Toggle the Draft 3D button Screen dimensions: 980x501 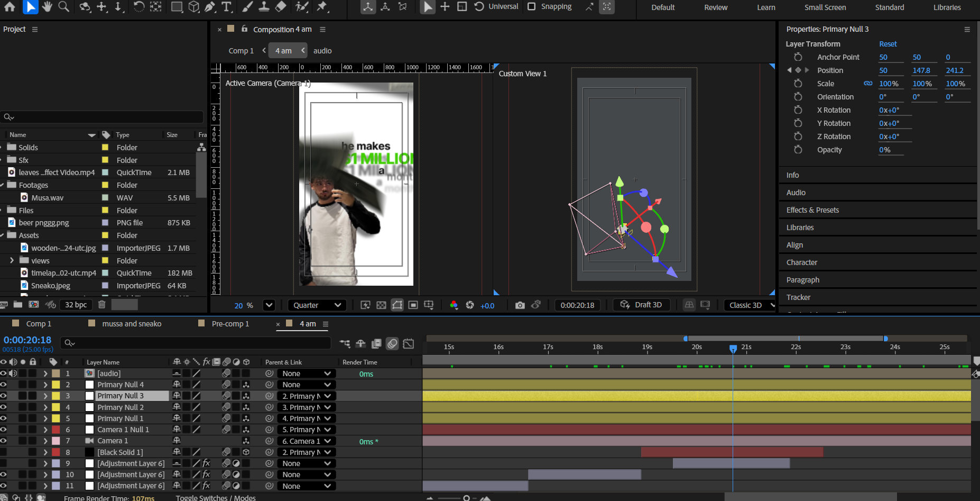coord(641,305)
